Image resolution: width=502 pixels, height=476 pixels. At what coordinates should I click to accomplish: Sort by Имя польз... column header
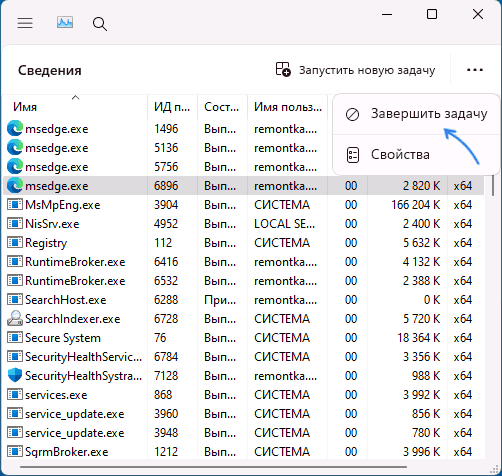point(288,107)
